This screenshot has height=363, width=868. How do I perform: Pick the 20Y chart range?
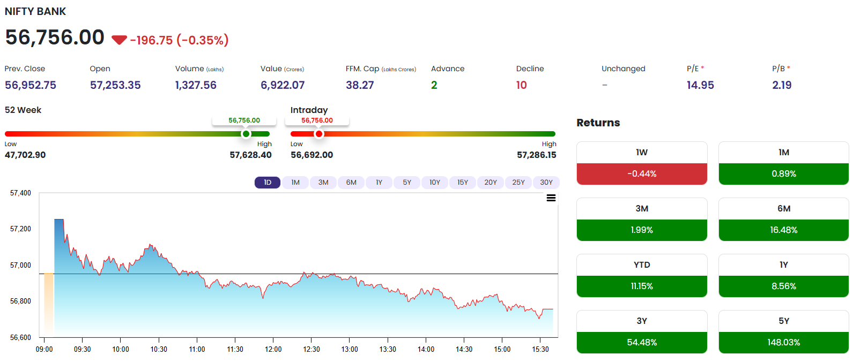(491, 183)
